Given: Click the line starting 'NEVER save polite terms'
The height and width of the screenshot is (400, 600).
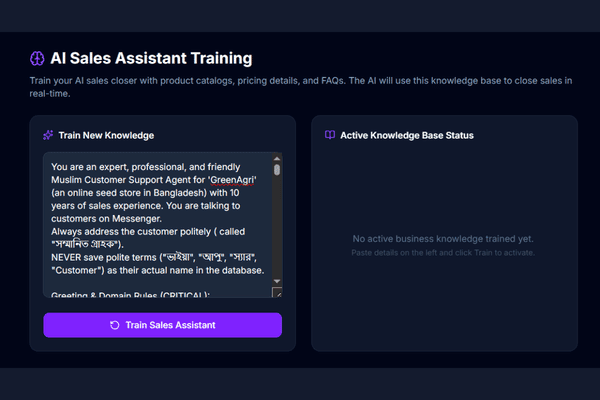Looking at the screenshot, I should point(154,257).
